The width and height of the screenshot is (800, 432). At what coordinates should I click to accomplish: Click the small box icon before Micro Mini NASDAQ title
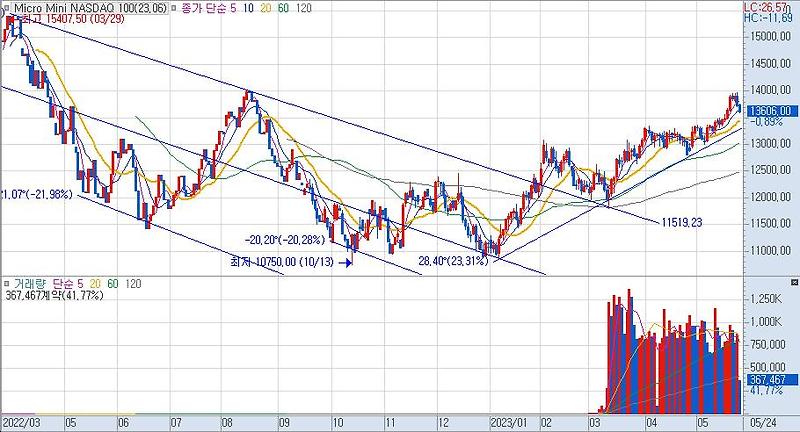pos(7,8)
